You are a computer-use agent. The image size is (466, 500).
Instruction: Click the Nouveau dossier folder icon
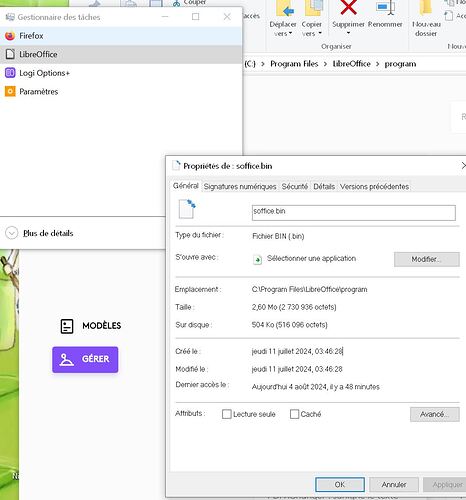point(426,8)
